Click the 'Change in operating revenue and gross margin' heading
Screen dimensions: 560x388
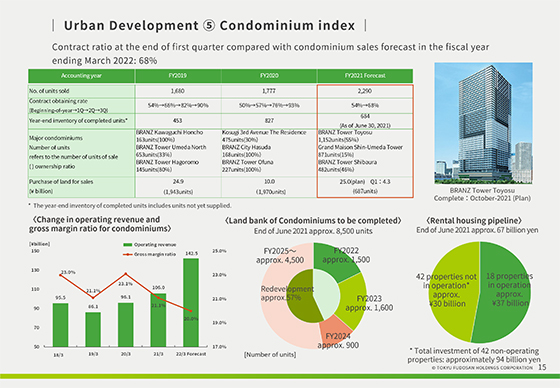tap(100, 224)
